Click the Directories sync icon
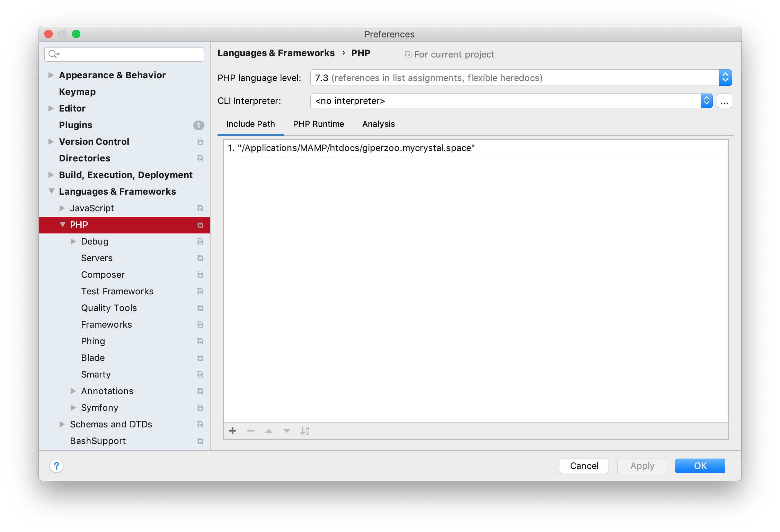The width and height of the screenshot is (780, 532). (200, 158)
